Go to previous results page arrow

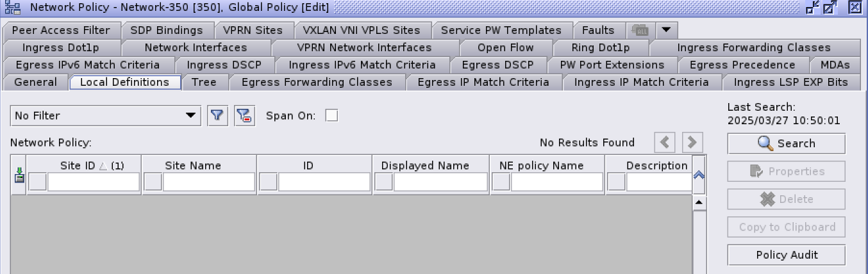[664, 142]
